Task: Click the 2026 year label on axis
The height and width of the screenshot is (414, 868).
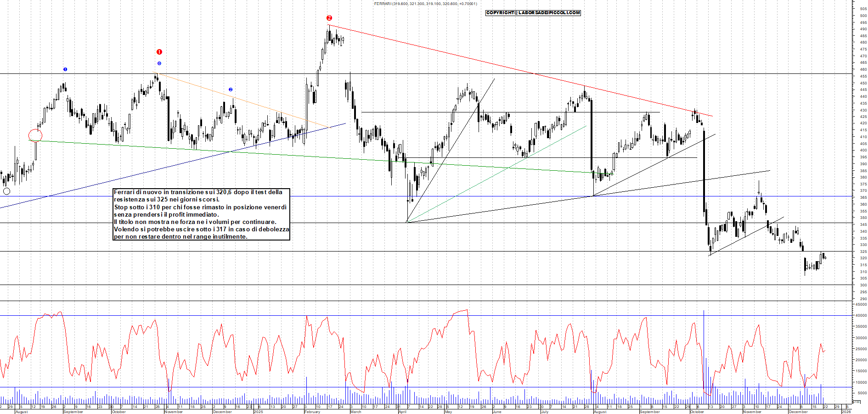Action: pos(845,412)
